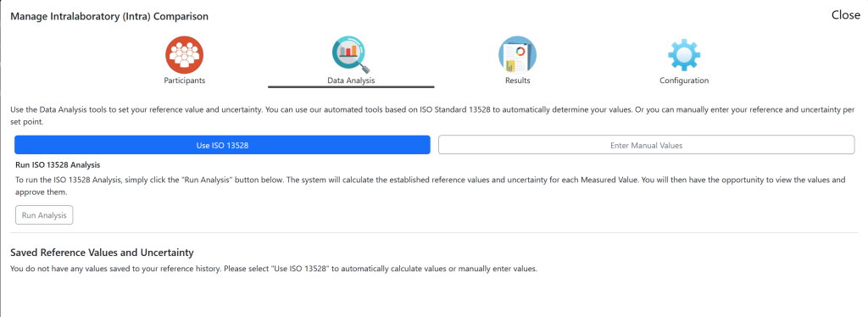Switch to the Configuration tab label
This screenshot has height=317, width=868.
pyautogui.click(x=684, y=81)
